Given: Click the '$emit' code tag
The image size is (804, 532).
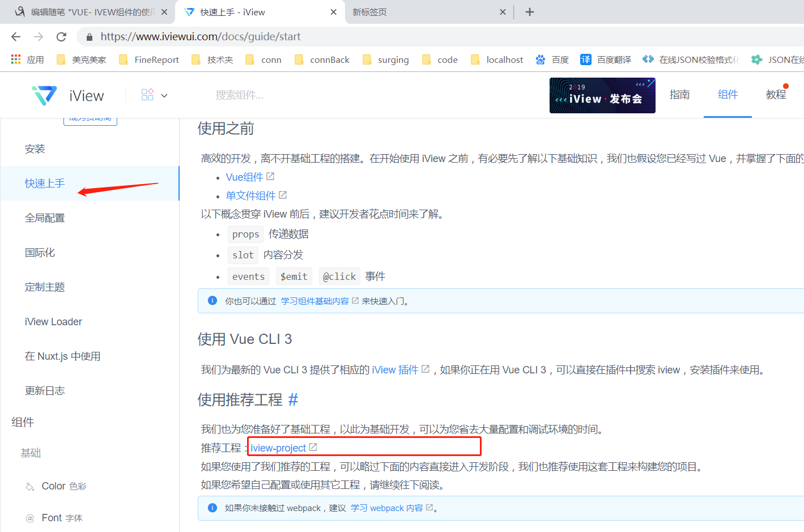Looking at the screenshot, I should coord(293,276).
